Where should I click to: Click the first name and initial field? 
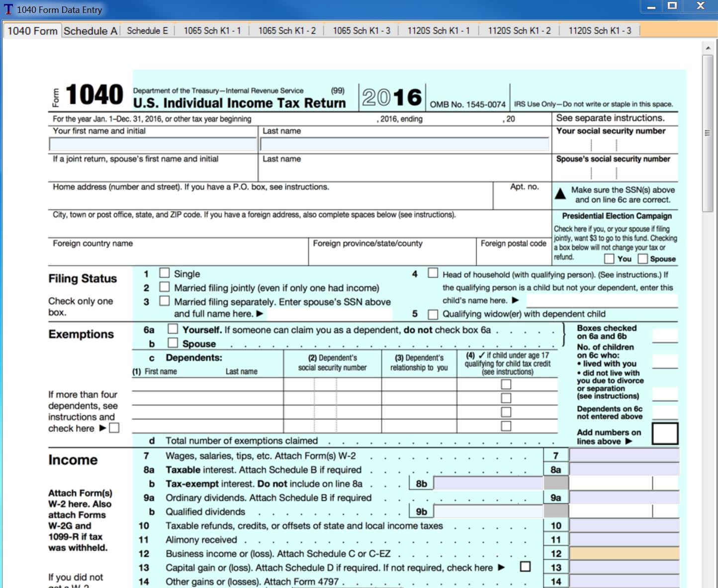click(153, 144)
